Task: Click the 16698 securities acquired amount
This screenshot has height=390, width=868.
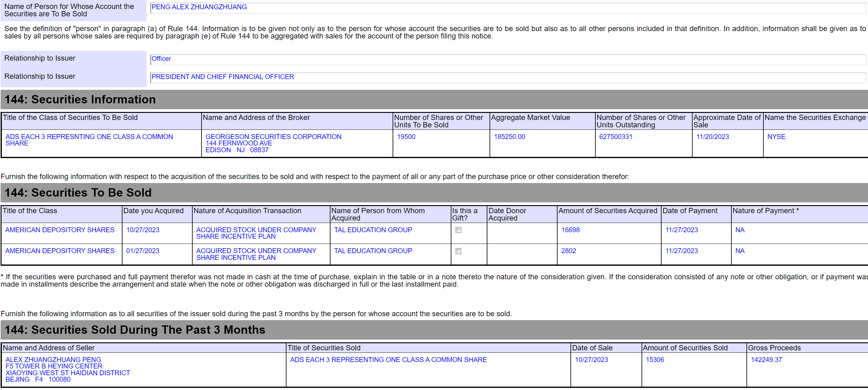Action: point(570,230)
